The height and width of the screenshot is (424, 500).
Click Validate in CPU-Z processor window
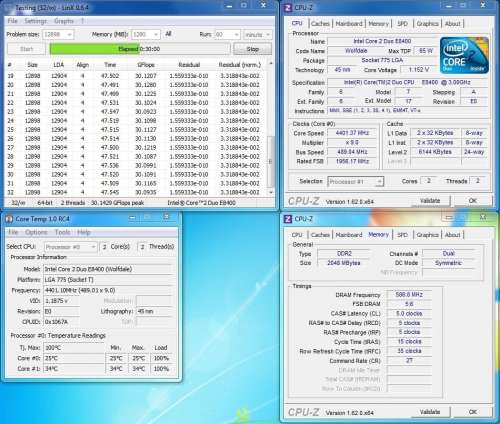[430, 201]
